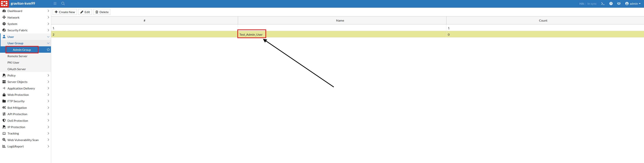The image size is (644, 163).
Task: Click the API Protection icon
Action: tap(4, 114)
